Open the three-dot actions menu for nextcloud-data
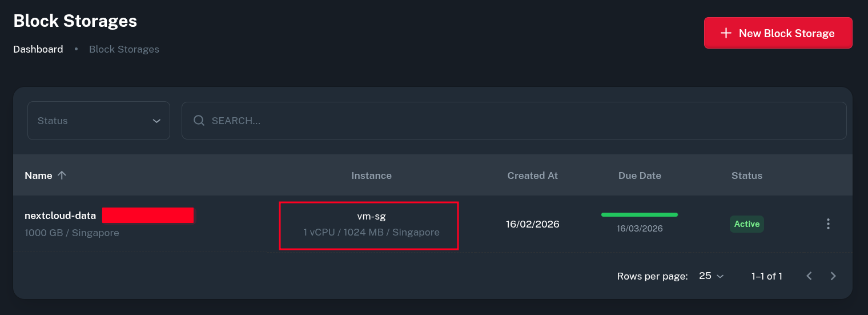The image size is (868, 315). [828, 224]
